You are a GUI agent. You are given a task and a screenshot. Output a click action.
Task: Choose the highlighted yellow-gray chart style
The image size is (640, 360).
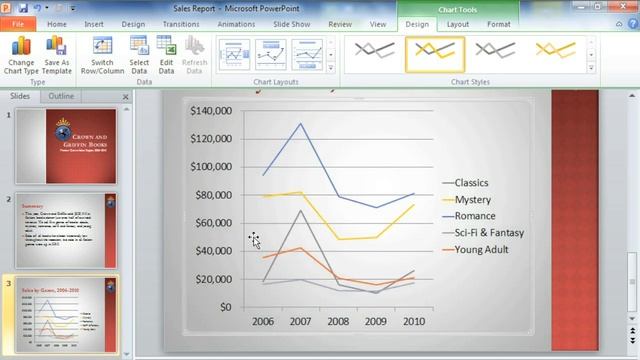[x=435, y=54]
